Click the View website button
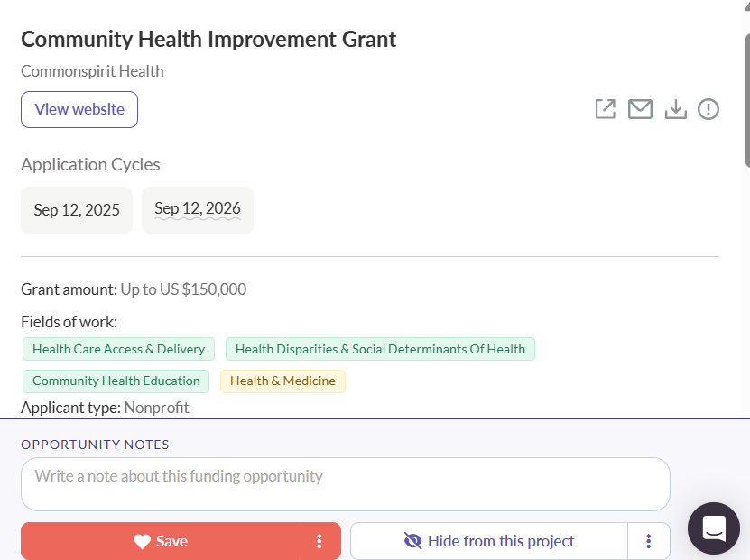The height and width of the screenshot is (560, 750). point(79,109)
